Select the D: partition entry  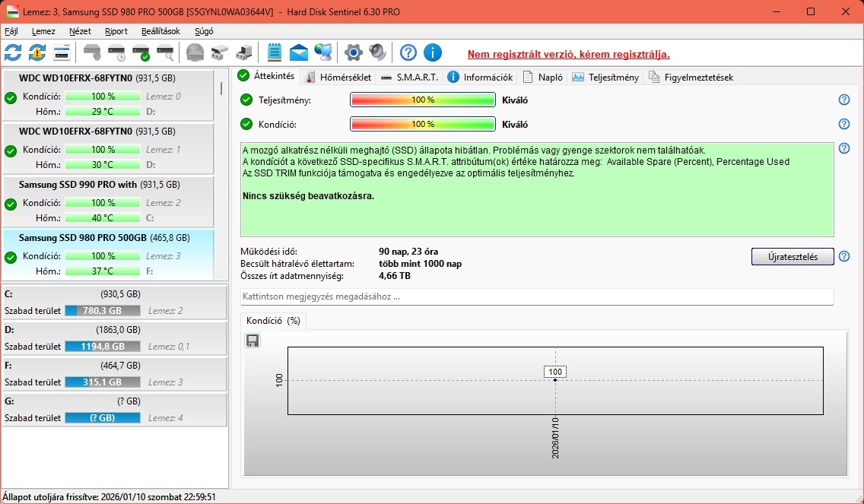tap(115, 338)
